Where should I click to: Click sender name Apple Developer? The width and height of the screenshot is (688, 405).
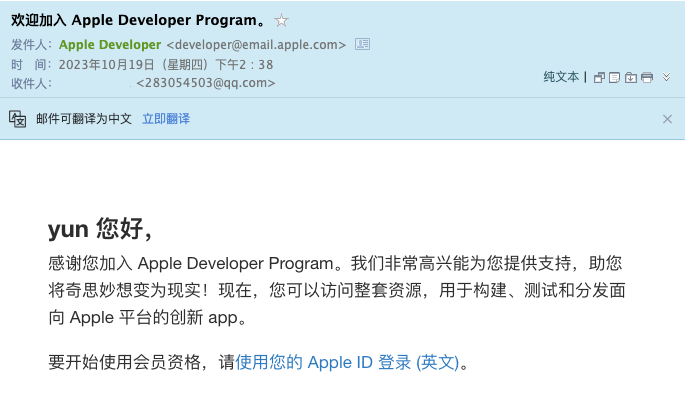point(110,44)
